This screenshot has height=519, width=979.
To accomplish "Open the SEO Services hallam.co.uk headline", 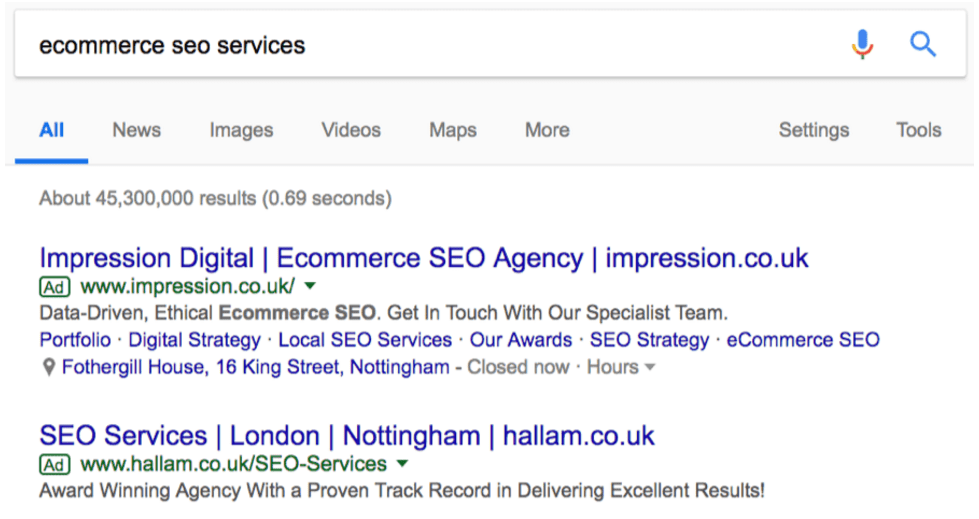I will pos(347,436).
